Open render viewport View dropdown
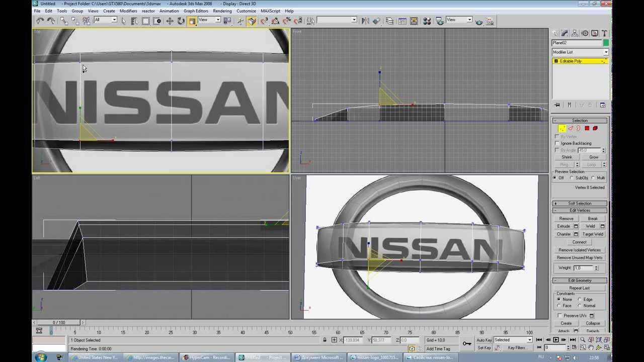Image resolution: width=644 pixels, height=362 pixels. [x=459, y=20]
